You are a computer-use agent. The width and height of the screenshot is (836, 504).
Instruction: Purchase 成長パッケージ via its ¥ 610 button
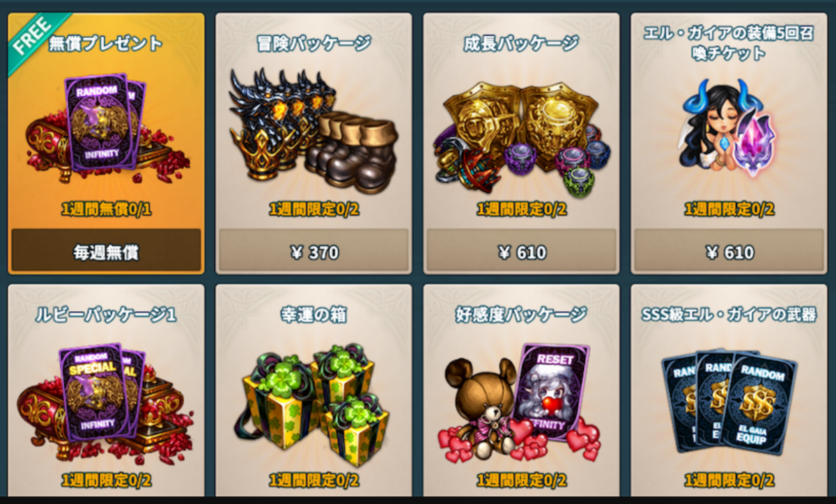coord(521,251)
